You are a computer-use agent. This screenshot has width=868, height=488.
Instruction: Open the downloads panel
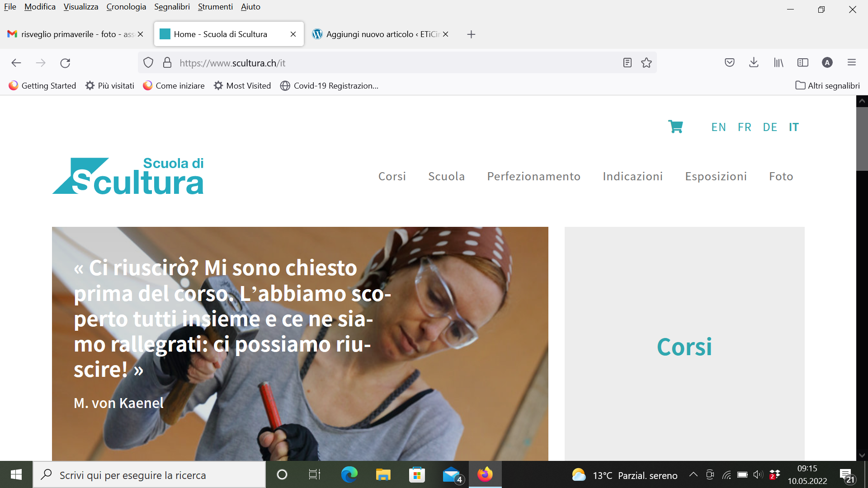pos(754,63)
